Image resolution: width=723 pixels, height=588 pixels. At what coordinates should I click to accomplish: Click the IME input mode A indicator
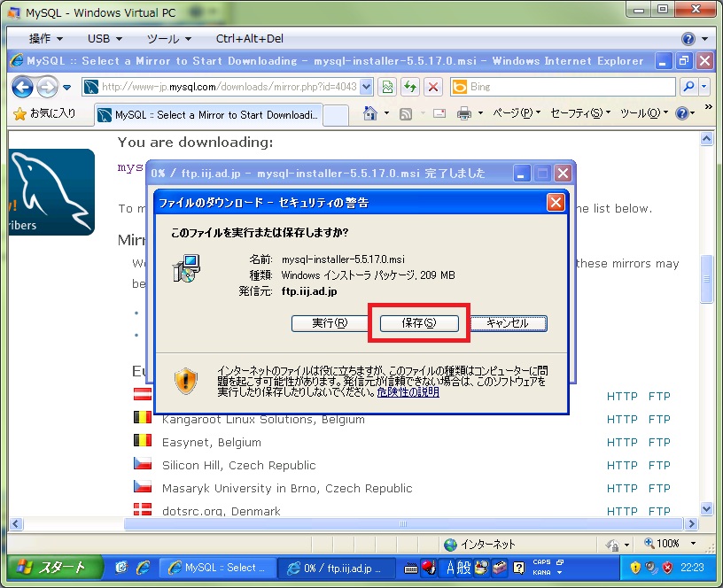[450, 568]
